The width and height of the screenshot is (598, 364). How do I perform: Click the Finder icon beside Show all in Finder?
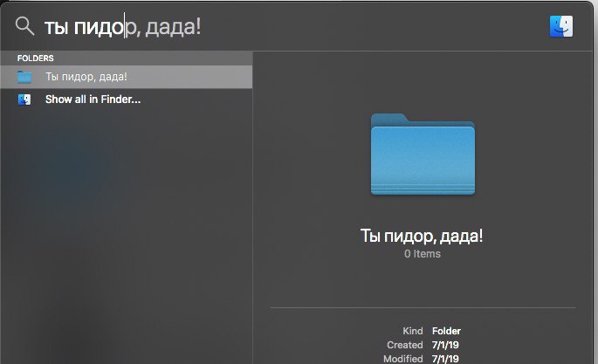click(24, 100)
